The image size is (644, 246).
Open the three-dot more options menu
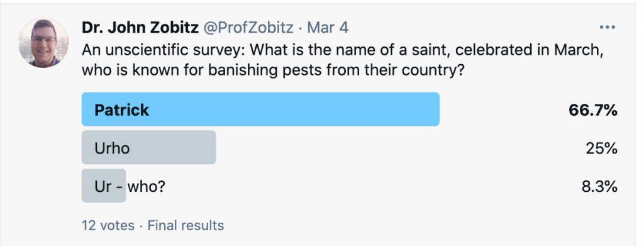pos(607,28)
